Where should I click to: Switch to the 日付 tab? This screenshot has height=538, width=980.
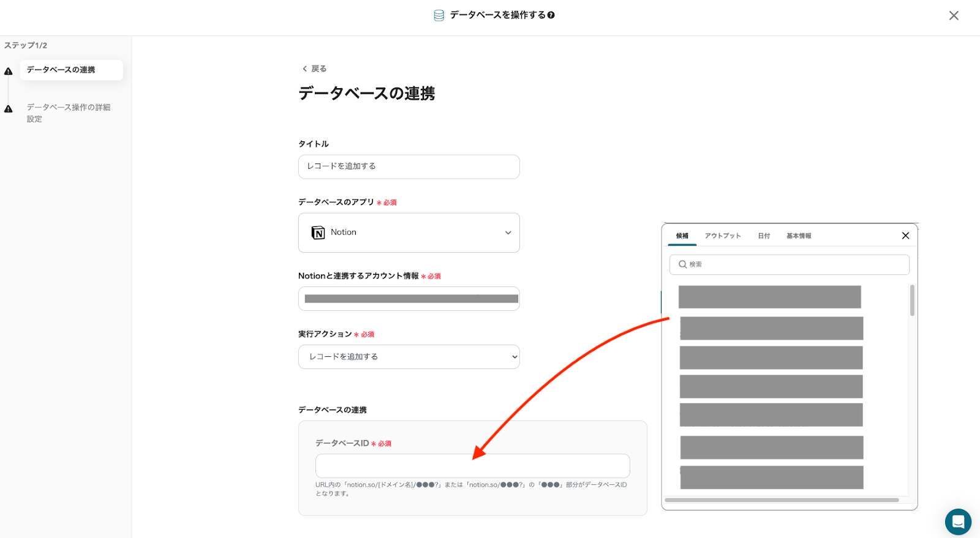[x=764, y=236]
